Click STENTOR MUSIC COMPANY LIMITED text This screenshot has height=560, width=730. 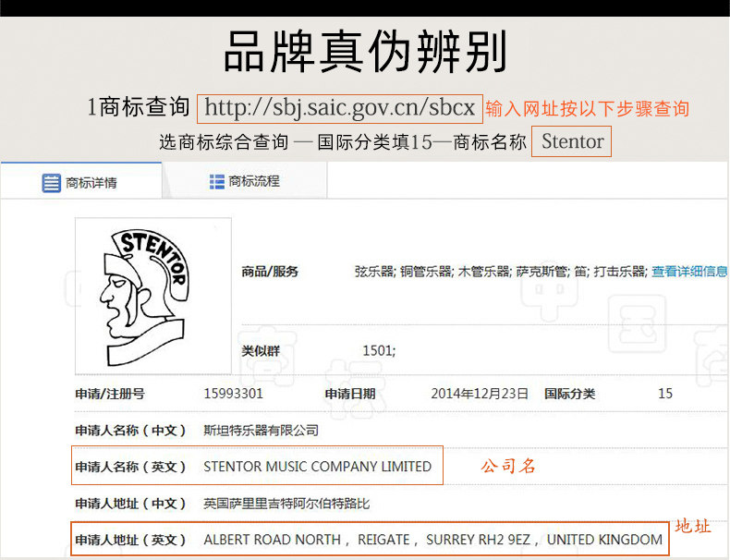(x=318, y=467)
